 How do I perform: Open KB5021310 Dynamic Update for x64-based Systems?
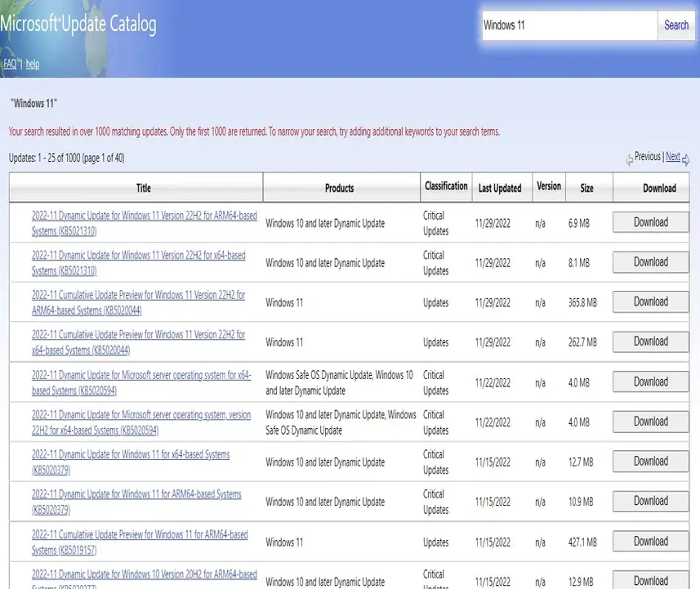point(138,262)
